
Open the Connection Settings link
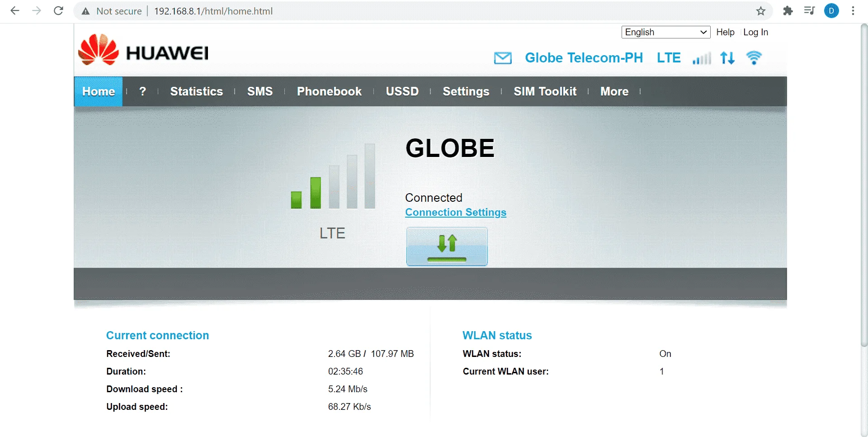(456, 212)
